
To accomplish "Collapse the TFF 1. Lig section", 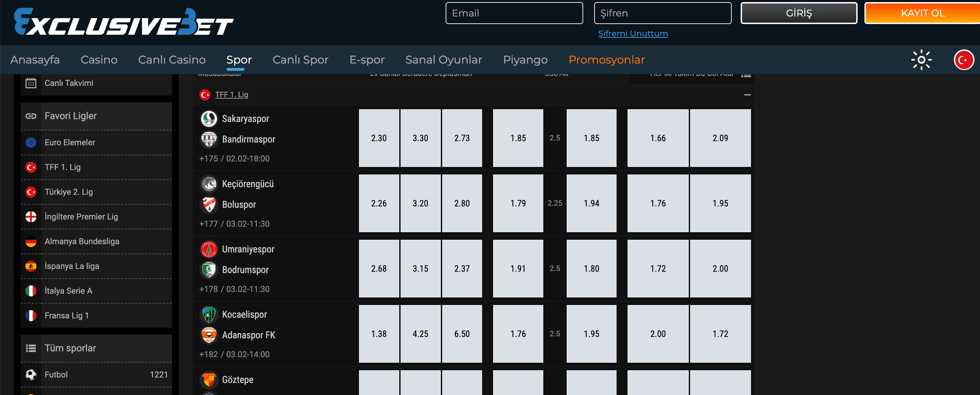I will click(747, 95).
